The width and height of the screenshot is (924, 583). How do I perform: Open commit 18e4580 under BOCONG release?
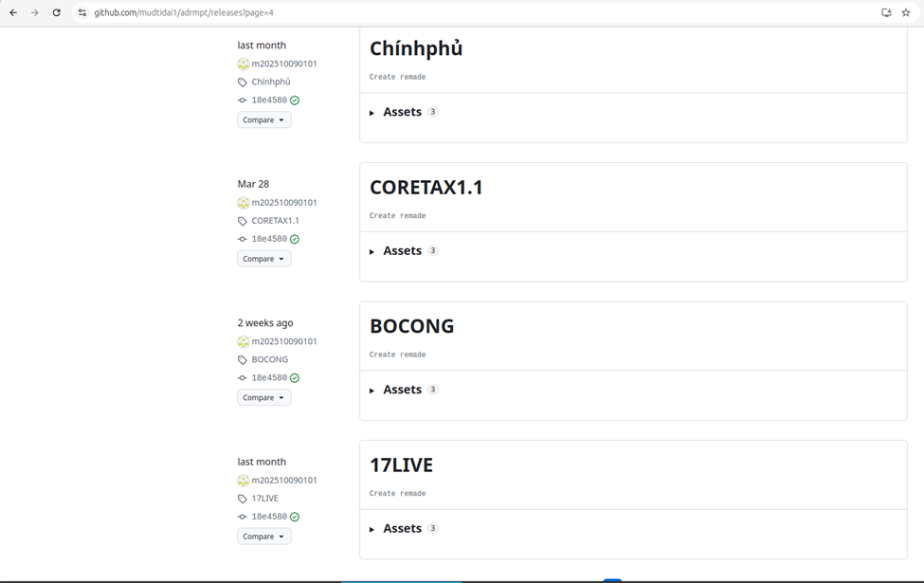click(x=269, y=378)
